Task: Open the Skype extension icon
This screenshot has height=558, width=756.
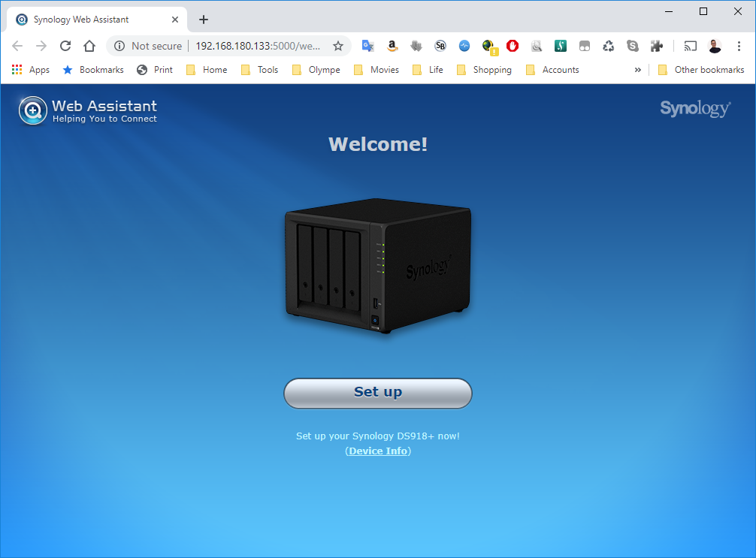Action: [633, 46]
